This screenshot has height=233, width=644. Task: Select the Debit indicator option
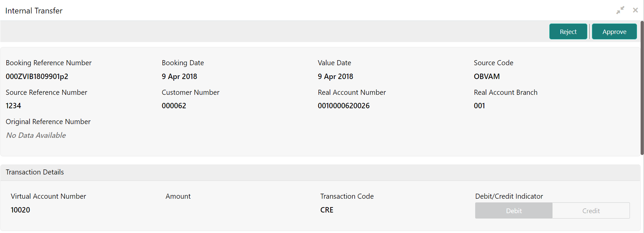click(514, 210)
